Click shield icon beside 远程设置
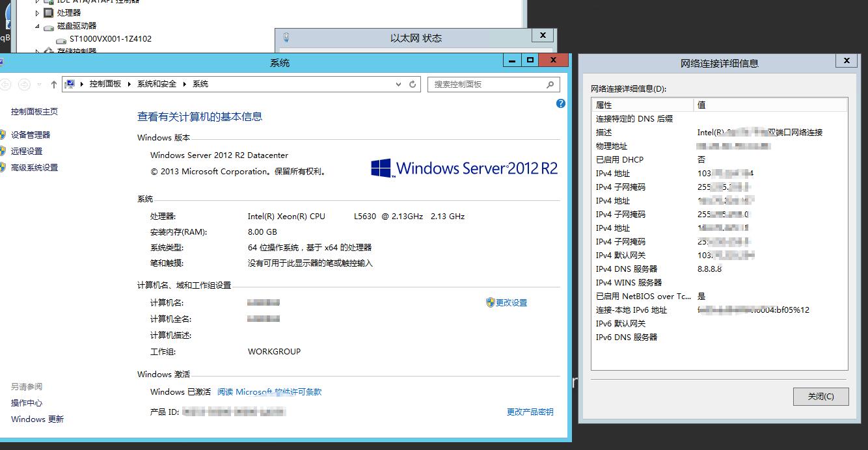This screenshot has height=450, width=868. 3,151
